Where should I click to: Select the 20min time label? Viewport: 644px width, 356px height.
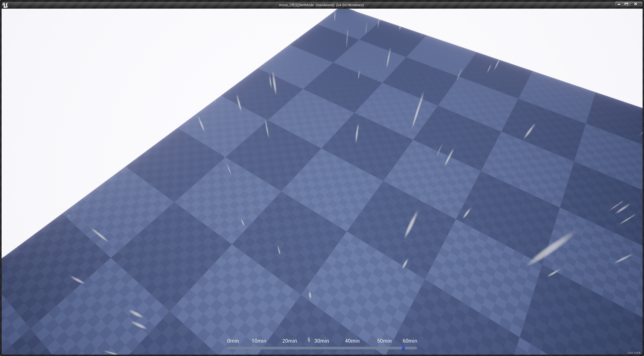[x=290, y=341]
